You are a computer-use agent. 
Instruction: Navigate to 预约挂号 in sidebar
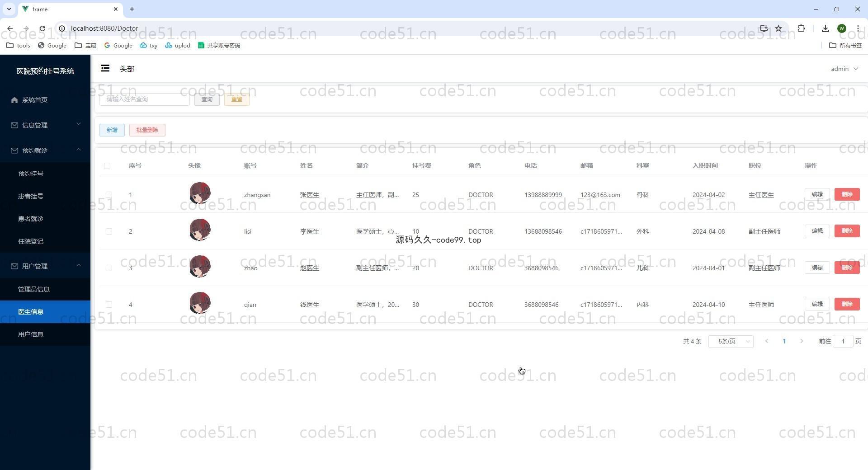point(31,174)
